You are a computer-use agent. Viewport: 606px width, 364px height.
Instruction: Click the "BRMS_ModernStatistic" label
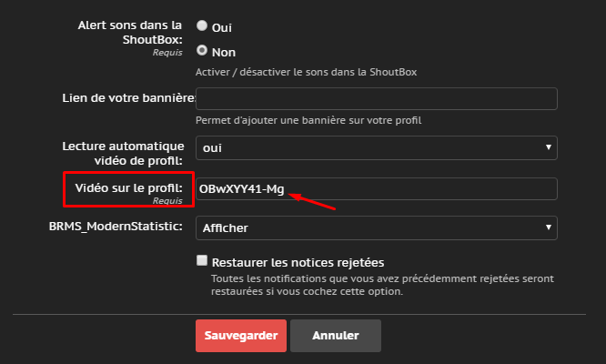tap(116, 227)
